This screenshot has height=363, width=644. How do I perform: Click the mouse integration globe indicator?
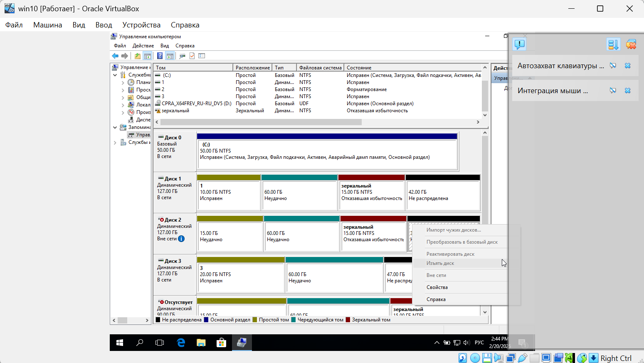(582, 358)
